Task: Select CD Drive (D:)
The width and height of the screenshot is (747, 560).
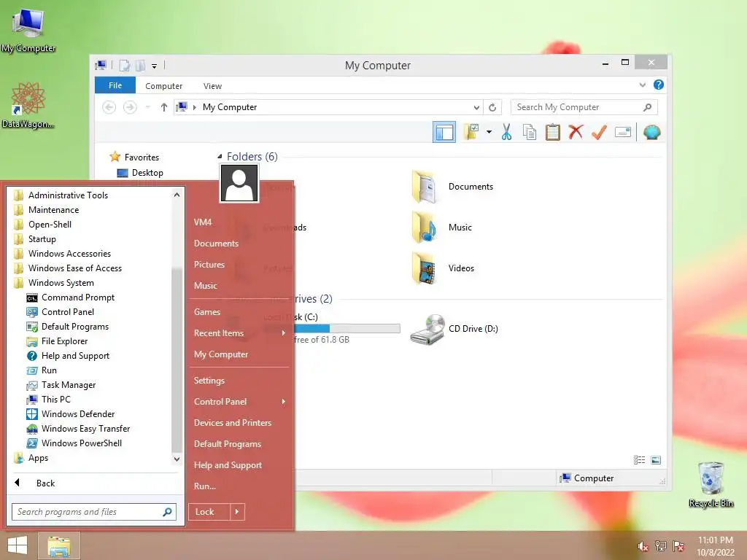Action: 454,329
